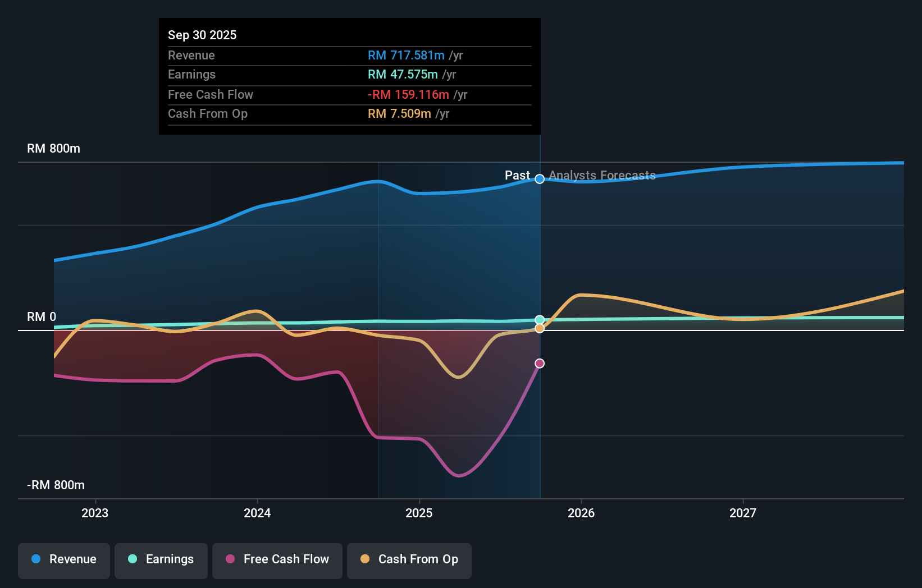The image size is (922, 588).
Task: Select the Past label above the chart
Action: coord(517,176)
